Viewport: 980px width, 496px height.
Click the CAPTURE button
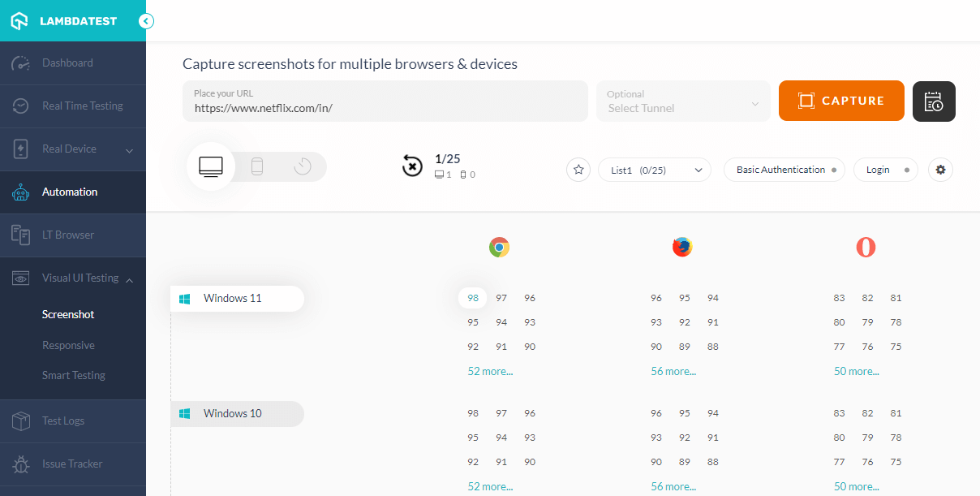click(841, 101)
